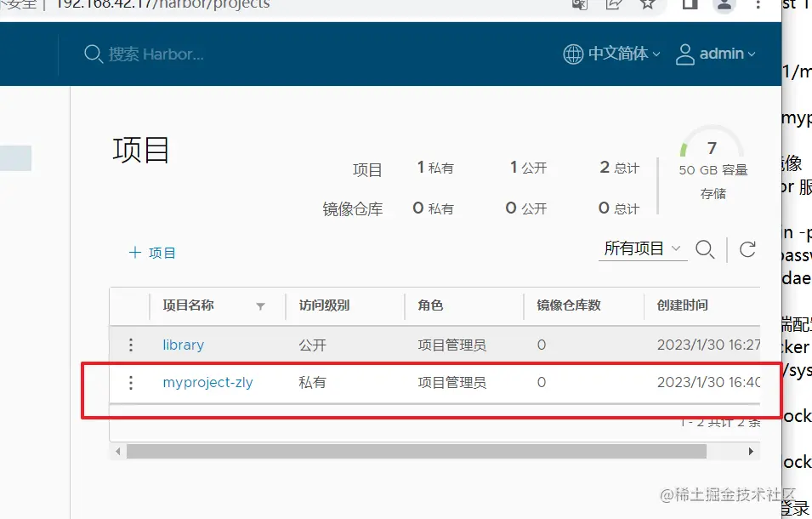Click the project list search icon
812x519 pixels.
(x=705, y=249)
